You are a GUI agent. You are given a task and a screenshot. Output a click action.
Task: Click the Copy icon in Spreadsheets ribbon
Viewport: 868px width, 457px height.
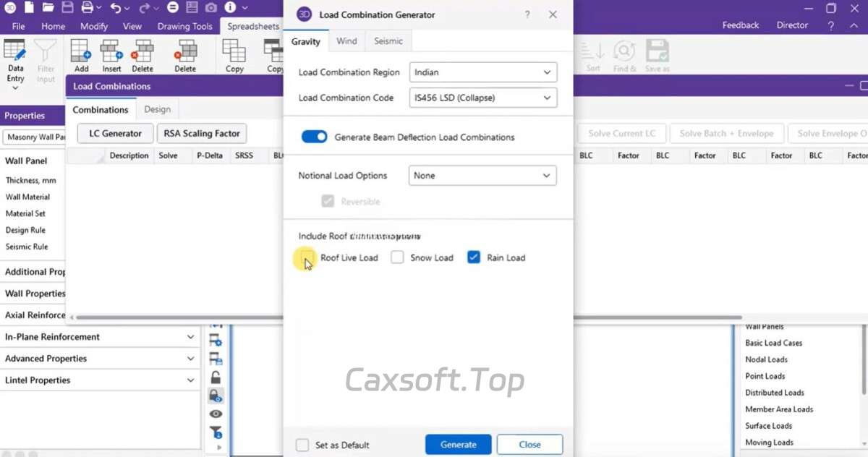[x=234, y=54]
